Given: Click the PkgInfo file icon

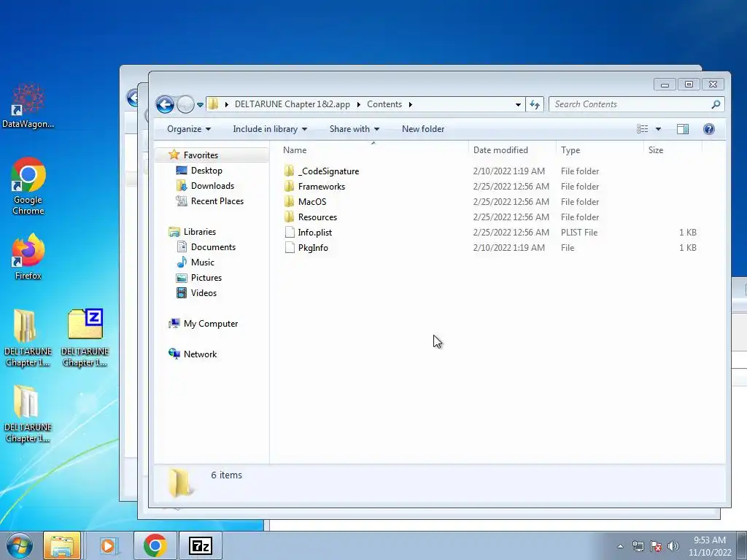Looking at the screenshot, I should 289,247.
